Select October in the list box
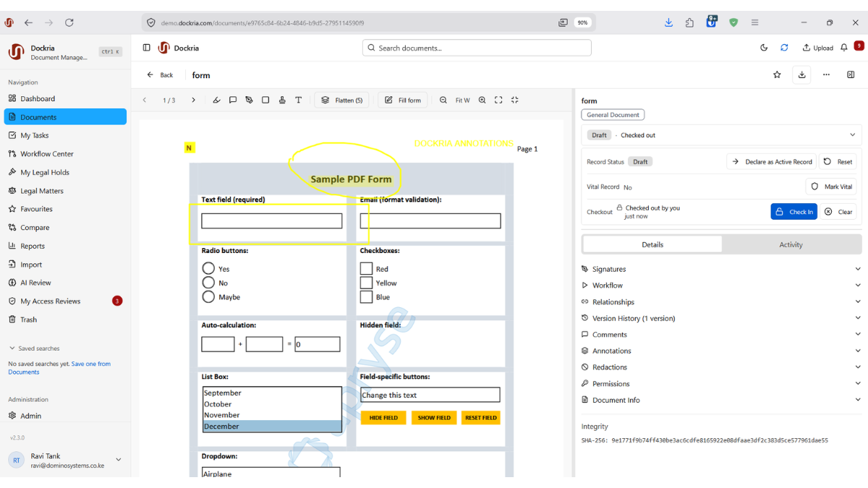This screenshot has width=868, height=488. click(272, 404)
